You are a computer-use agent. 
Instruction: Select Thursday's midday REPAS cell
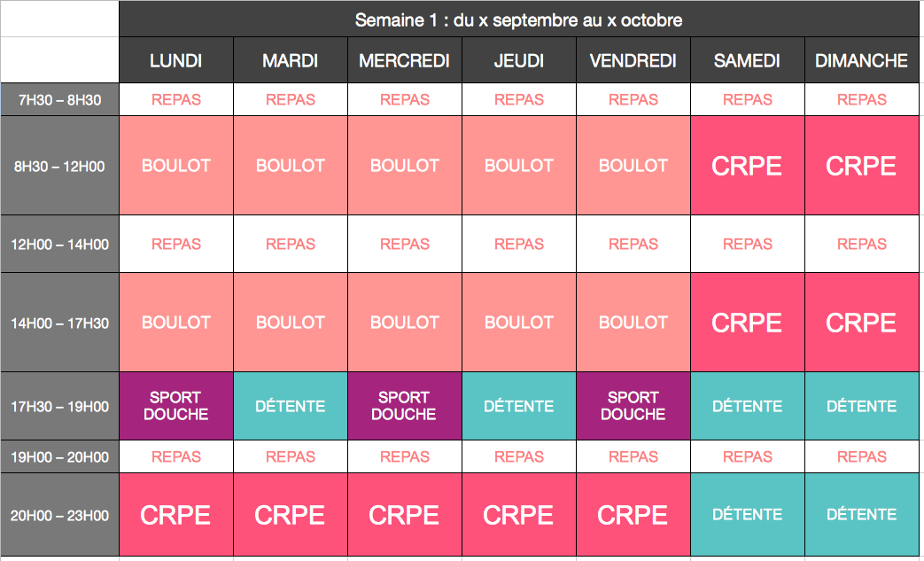pos(519,244)
